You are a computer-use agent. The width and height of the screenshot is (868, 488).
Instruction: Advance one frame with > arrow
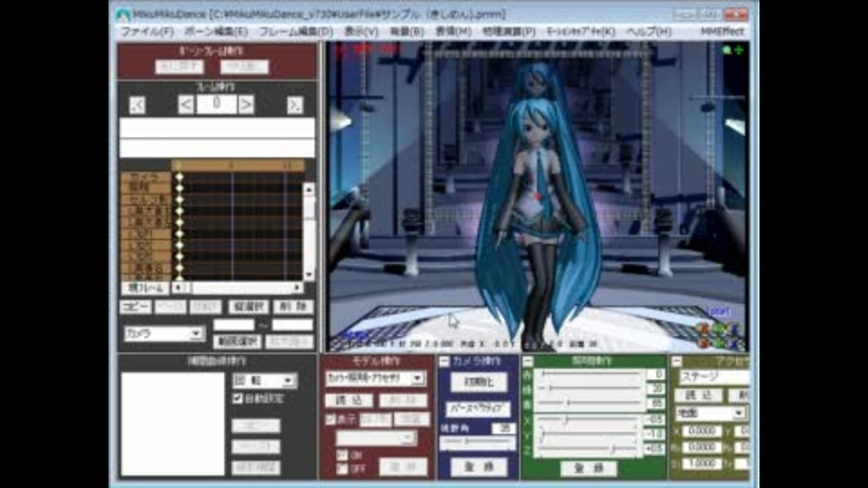246,105
